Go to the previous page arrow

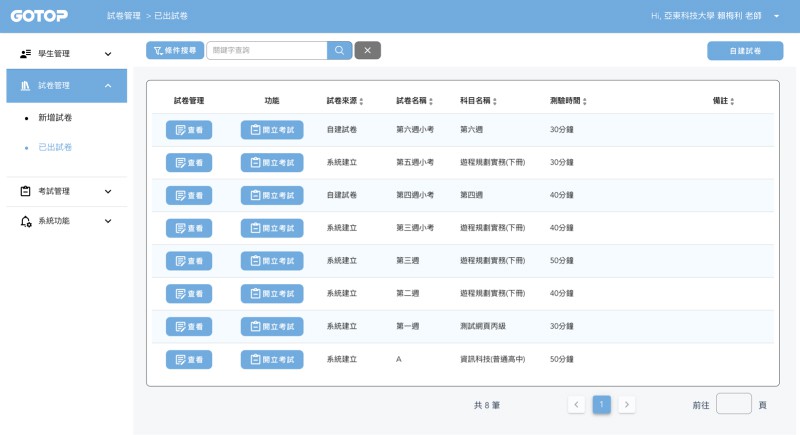click(x=577, y=404)
